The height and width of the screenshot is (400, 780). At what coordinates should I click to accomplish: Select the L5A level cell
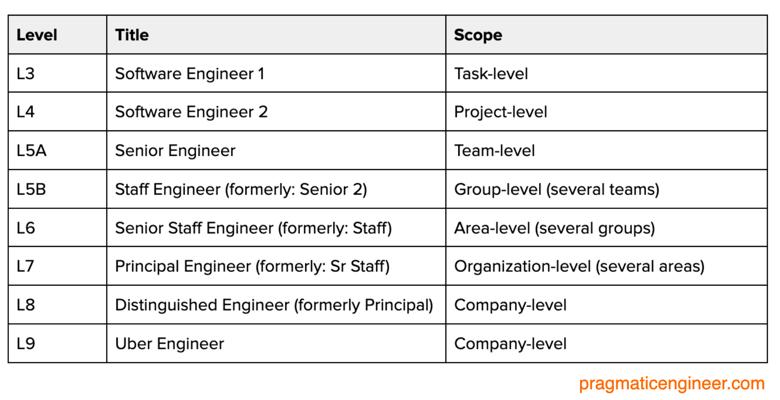coord(31,151)
